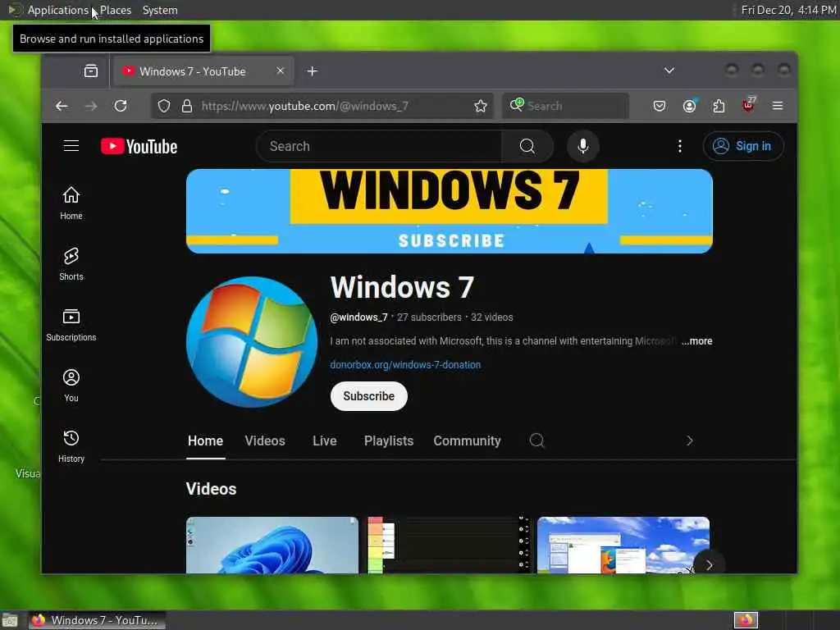
Task: Show more channel tabs with right chevron
Action: 689,441
